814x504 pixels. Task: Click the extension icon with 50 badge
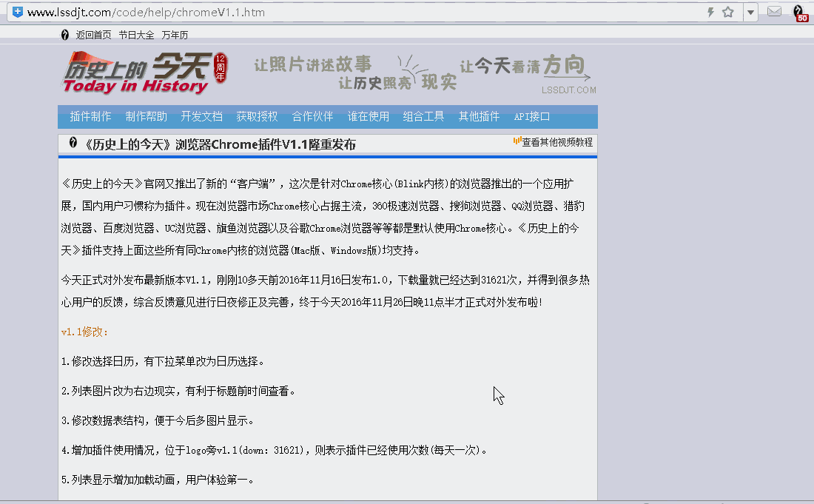799,13
